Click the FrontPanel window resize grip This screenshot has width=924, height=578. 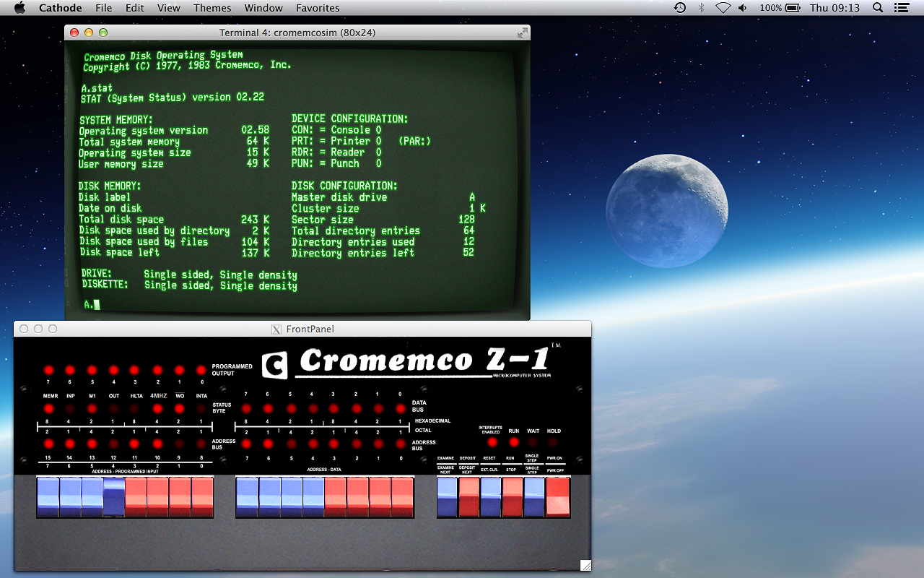(x=585, y=564)
